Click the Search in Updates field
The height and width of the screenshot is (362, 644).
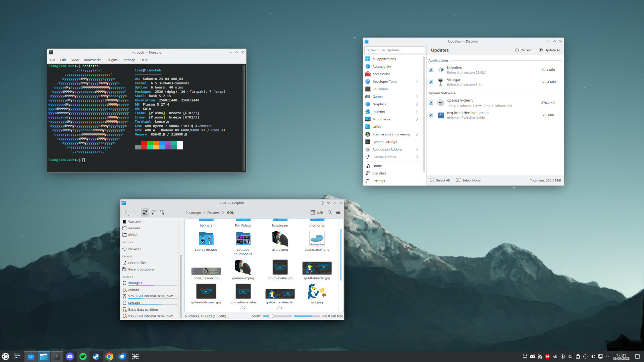394,50
